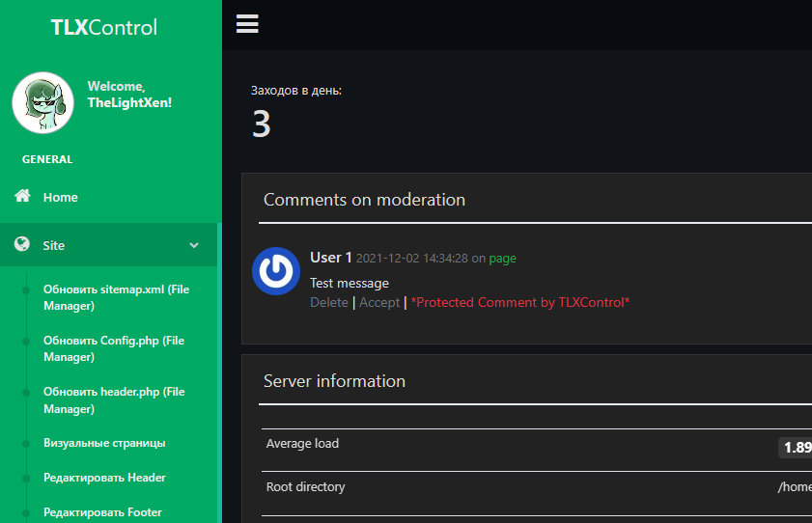Click the 'Заходов в день:' label

coord(296,91)
